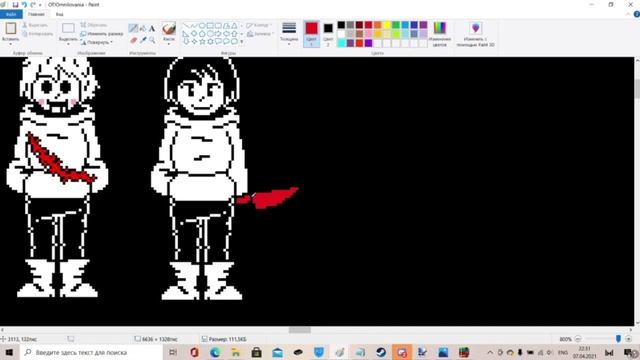This screenshot has height=360, width=640.
Task: Expand the shapes gallery with bottom arrow
Action: [242, 42]
